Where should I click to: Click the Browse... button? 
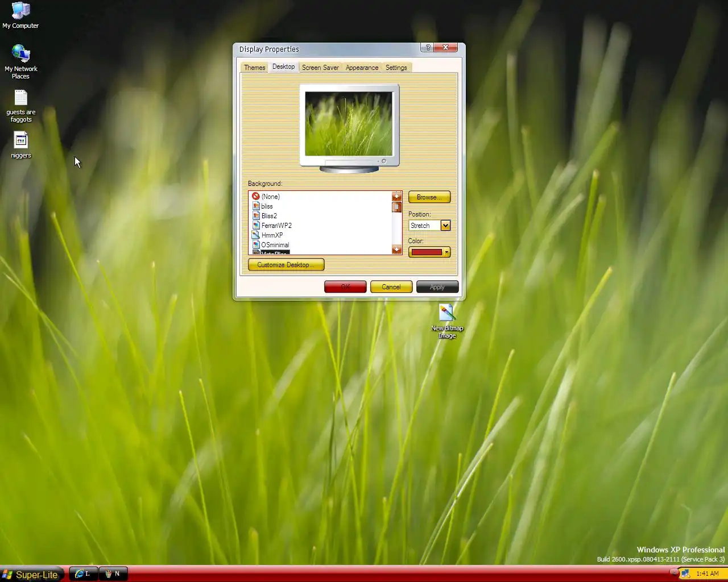coord(429,197)
